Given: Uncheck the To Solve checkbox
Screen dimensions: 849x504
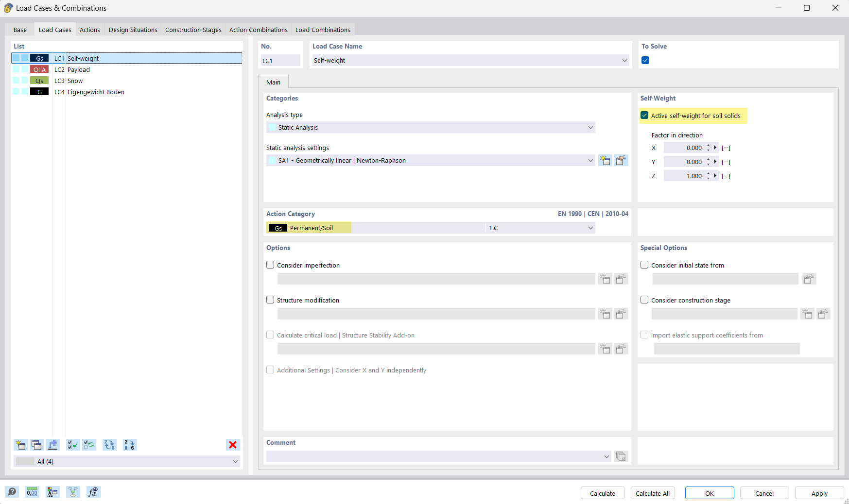Looking at the screenshot, I should [x=645, y=60].
